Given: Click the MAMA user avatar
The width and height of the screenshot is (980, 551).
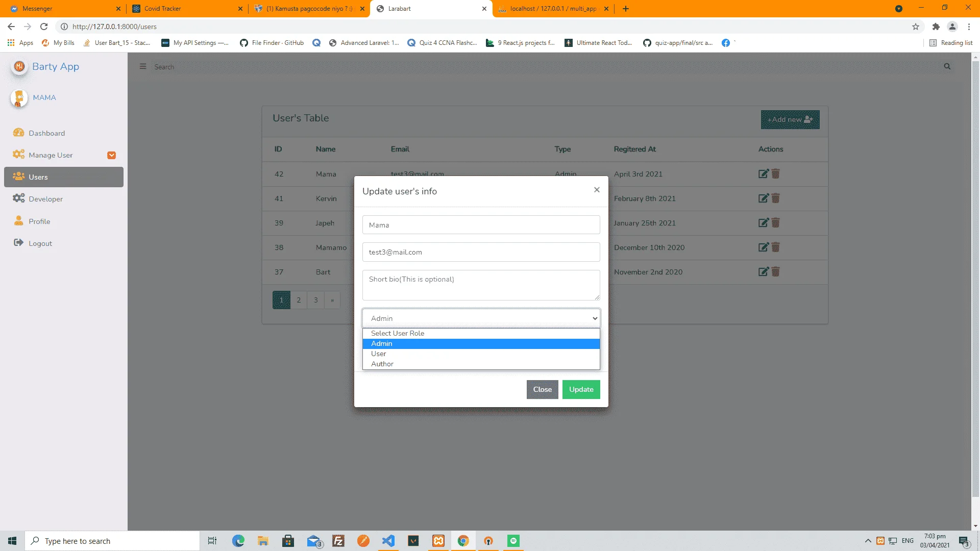Looking at the screenshot, I should point(19,98).
